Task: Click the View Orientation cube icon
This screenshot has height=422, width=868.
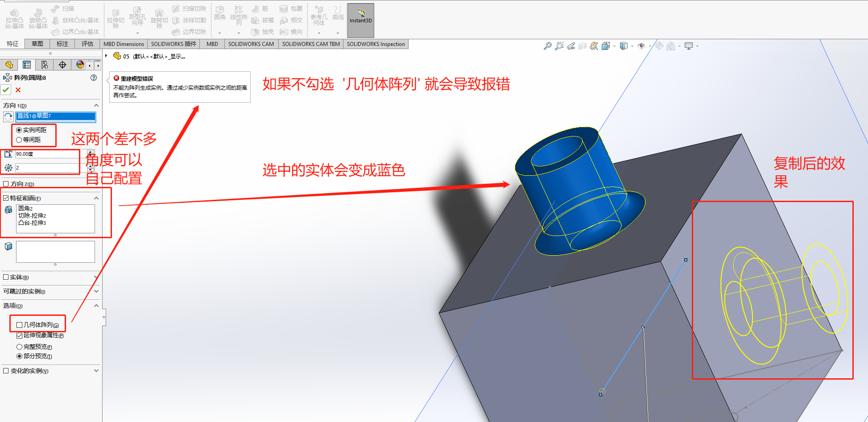Action: coord(605,46)
